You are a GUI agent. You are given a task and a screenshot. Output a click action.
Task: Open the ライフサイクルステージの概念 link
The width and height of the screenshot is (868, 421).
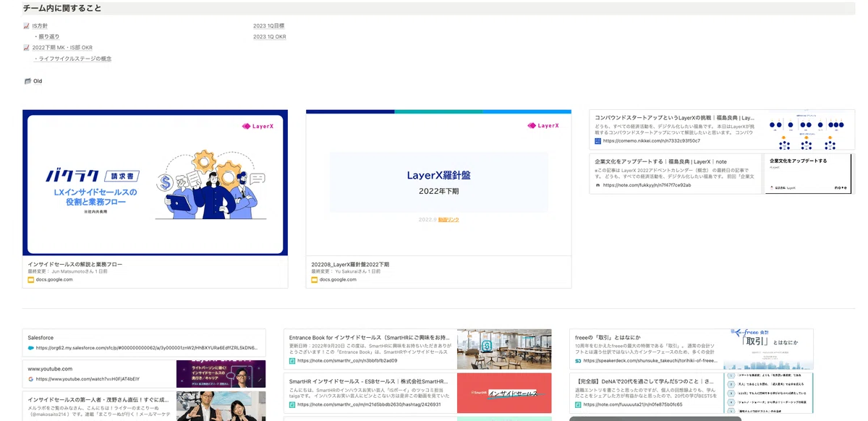pos(75,59)
